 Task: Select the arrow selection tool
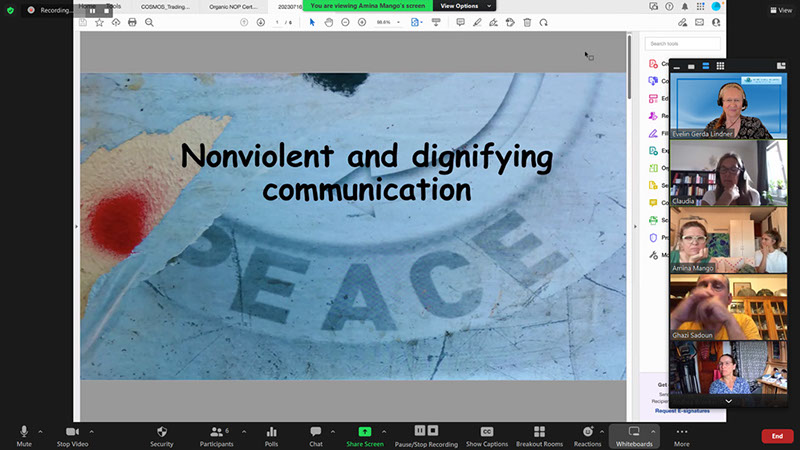pos(312,22)
